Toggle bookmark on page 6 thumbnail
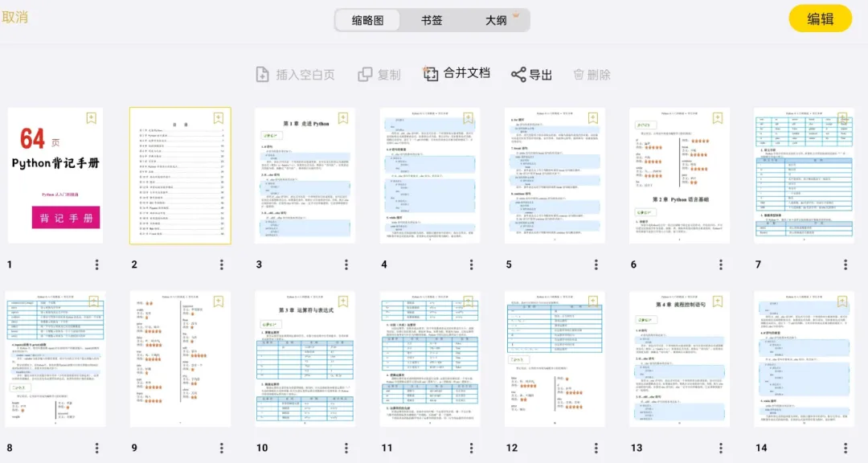Image resolution: width=868 pixels, height=463 pixels. [718, 118]
